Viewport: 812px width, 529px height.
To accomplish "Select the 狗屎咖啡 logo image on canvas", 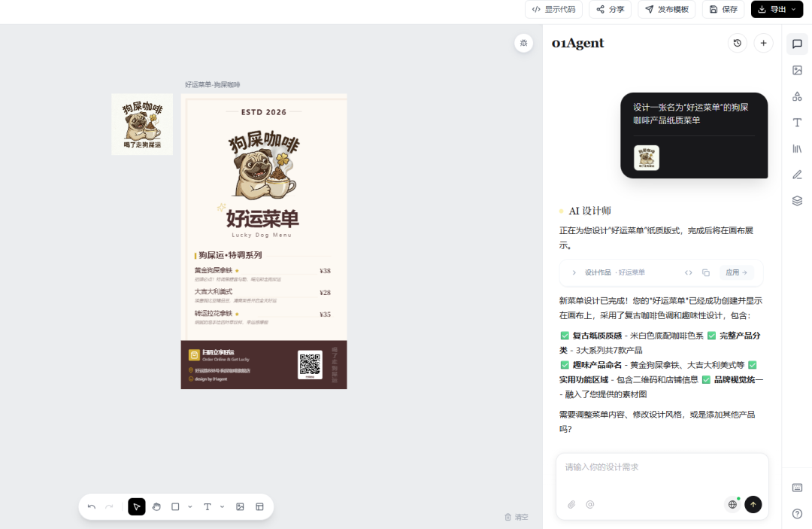I will pos(142,124).
